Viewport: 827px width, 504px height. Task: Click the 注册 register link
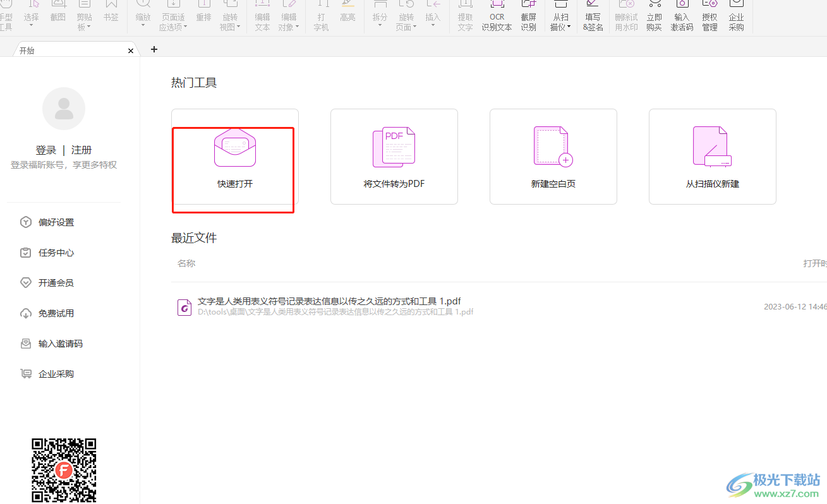81,150
